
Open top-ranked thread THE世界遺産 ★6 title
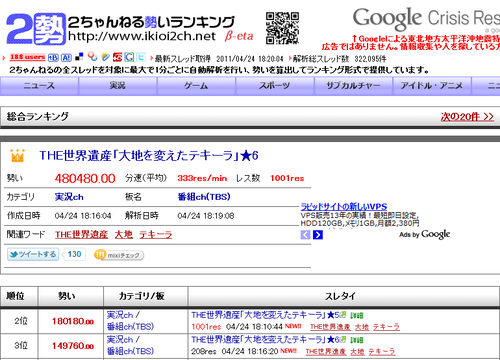click(x=149, y=155)
